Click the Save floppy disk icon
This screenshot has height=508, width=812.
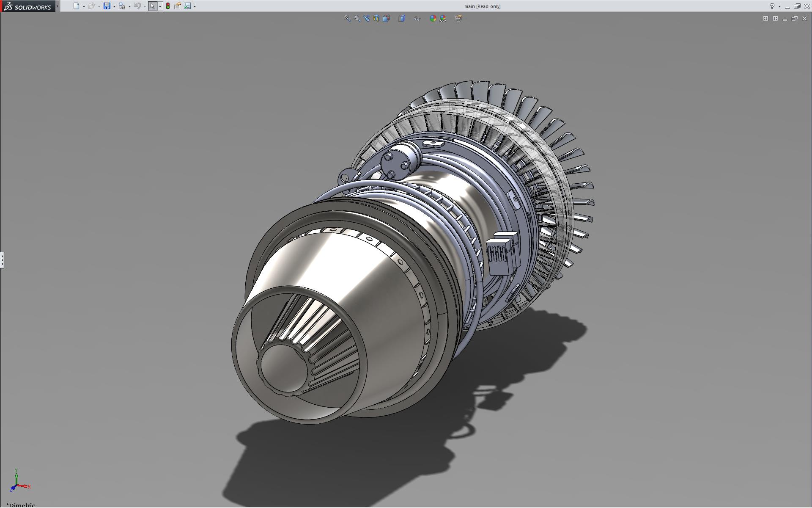coord(107,6)
